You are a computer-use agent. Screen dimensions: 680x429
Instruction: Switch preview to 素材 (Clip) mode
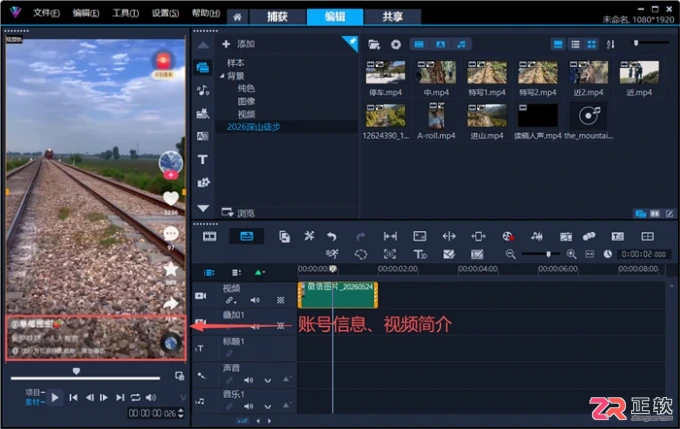point(35,402)
